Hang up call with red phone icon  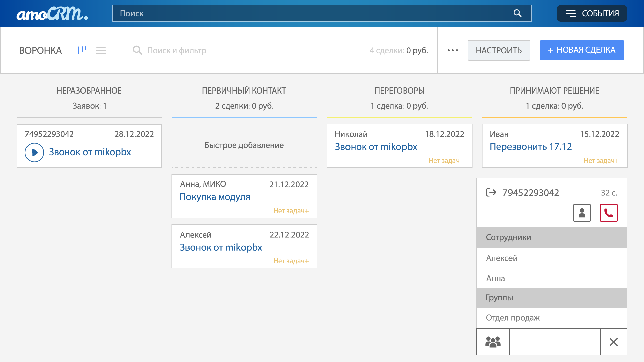pos(609,213)
